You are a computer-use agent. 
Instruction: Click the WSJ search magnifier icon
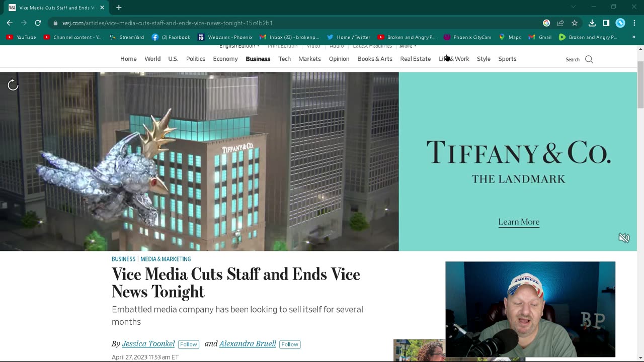(x=589, y=59)
